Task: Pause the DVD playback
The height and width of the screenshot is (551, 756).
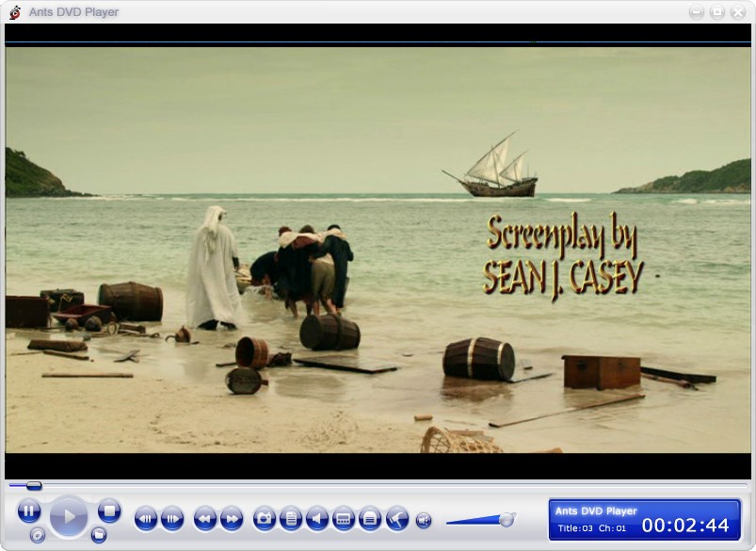Action: pos(28,511)
